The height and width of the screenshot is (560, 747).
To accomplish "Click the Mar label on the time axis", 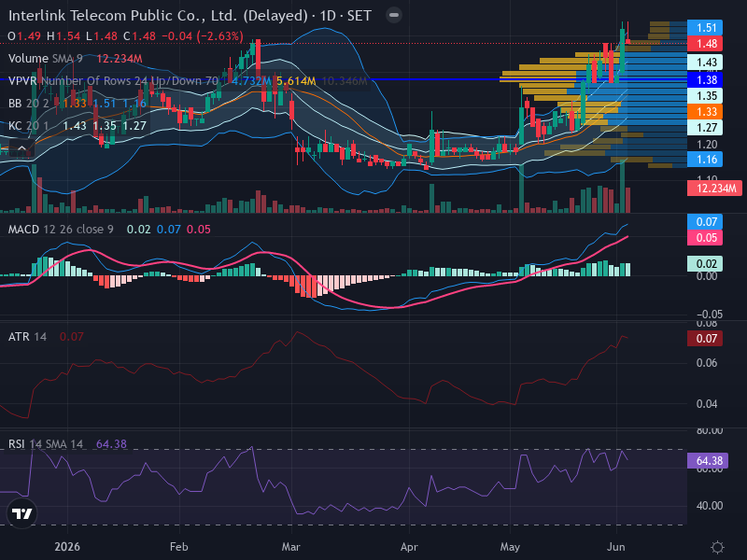I will [291, 547].
